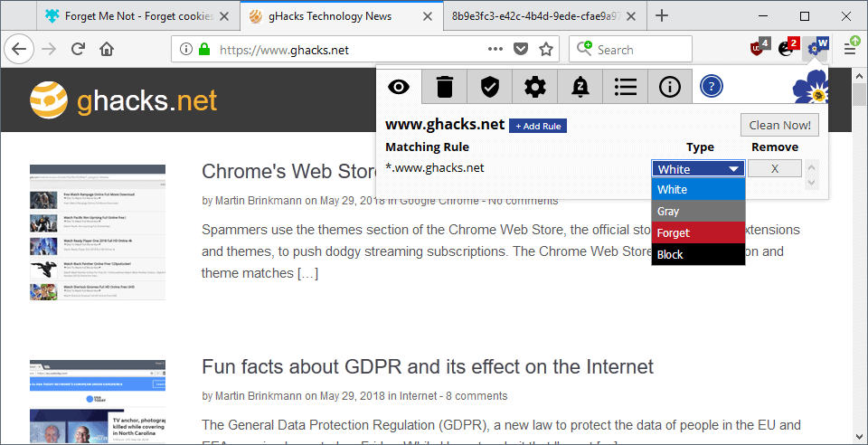This screenshot has width=868, height=445.
Task: Open the bell notifications tab
Action: coord(580,87)
